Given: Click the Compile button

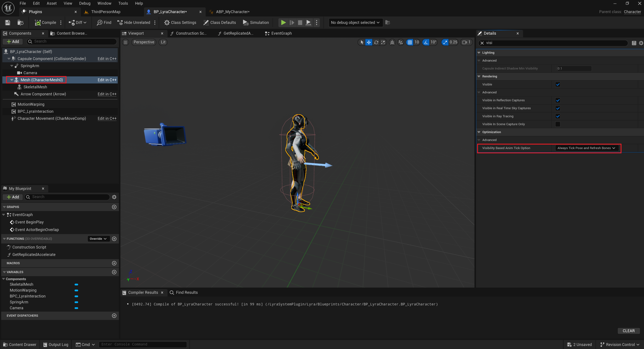Looking at the screenshot, I should pos(46,23).
